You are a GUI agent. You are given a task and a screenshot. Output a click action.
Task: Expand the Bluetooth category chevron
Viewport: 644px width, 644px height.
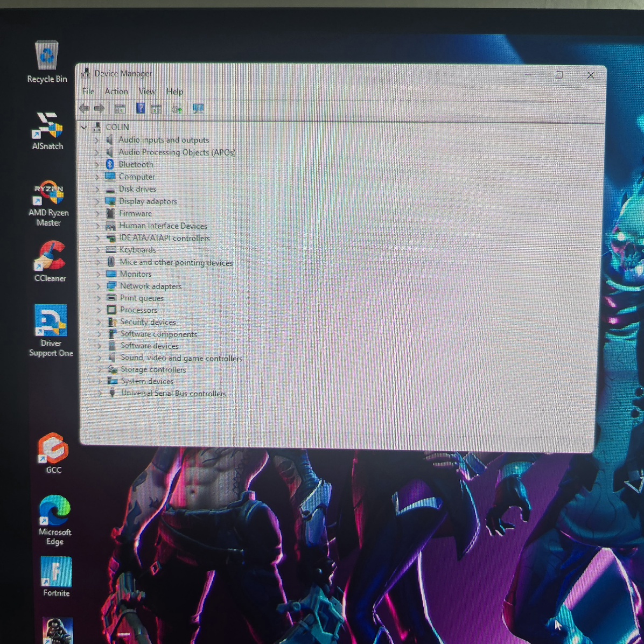tap(97, 165)
